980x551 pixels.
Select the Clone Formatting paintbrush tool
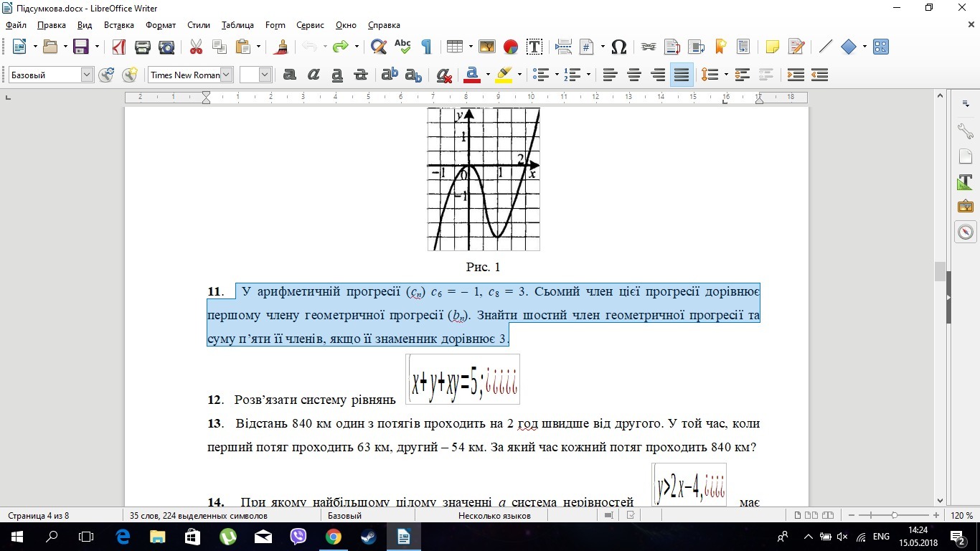tap(280, 47)
